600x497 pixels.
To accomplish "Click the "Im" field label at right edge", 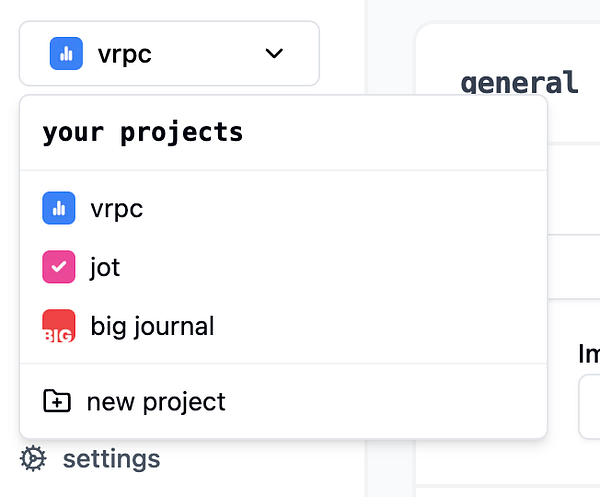I will [588, 353].
